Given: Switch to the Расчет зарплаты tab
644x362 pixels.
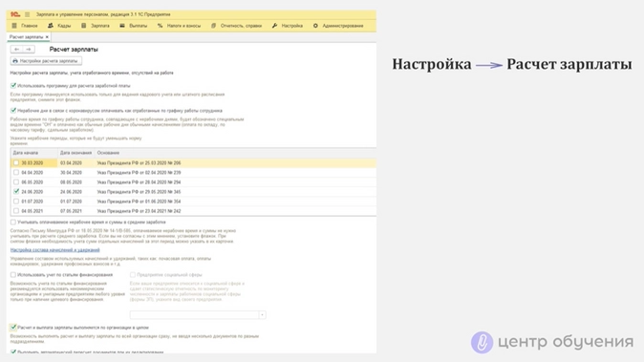Looking at the screenshot, I should pos(26,37).
